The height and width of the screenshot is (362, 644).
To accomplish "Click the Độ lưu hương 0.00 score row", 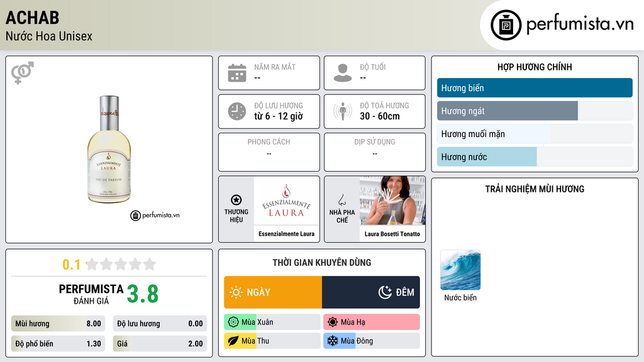I will coord(160,324).
